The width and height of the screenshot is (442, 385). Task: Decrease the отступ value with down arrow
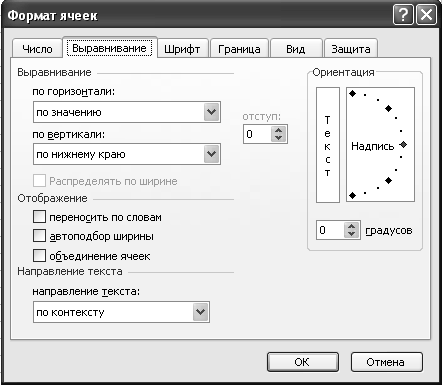pyautogui.click(x=279, y=138)
